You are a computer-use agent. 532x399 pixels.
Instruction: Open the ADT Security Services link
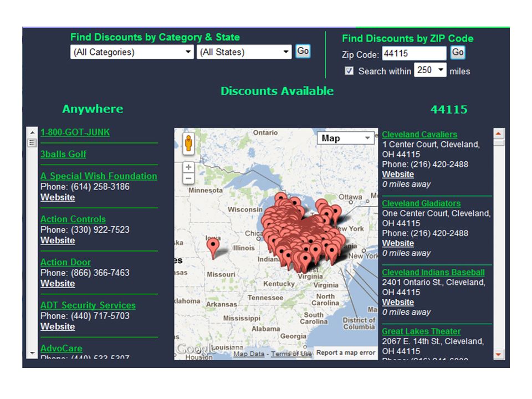88,305
